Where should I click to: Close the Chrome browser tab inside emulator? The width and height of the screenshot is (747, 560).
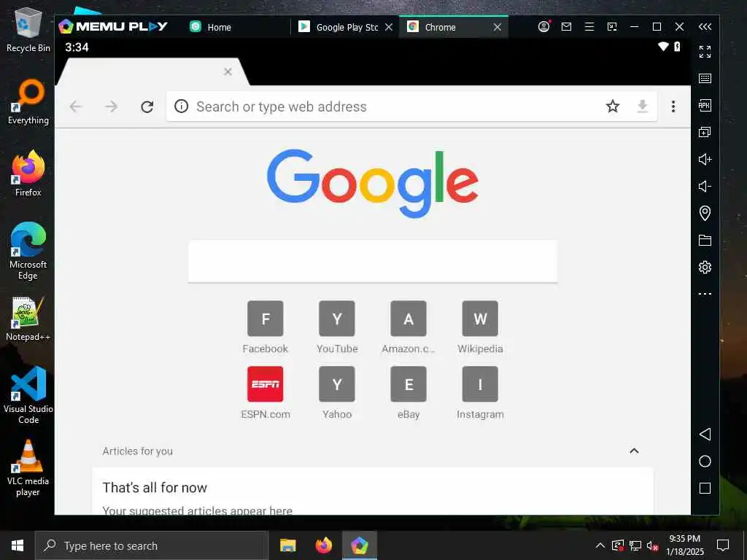(228, 71)
